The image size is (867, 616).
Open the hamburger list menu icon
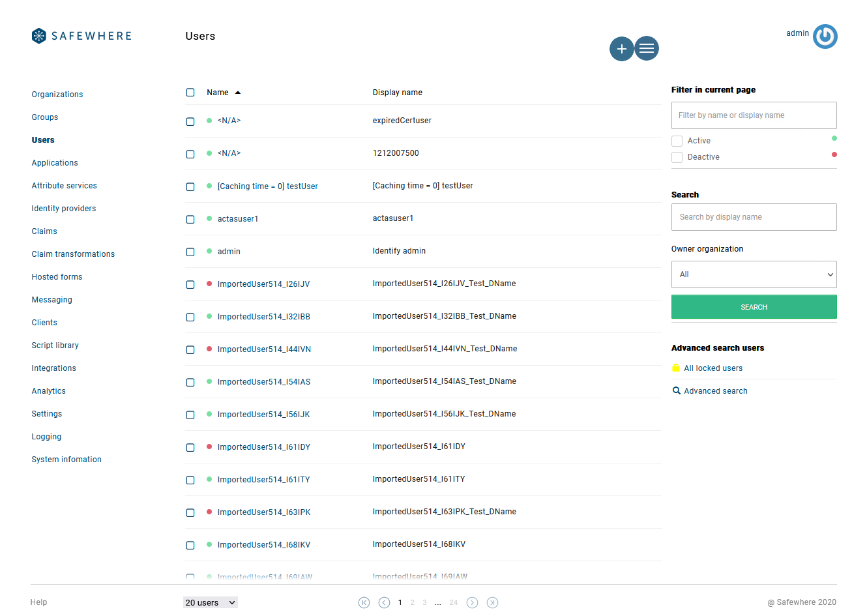[647, 48]
